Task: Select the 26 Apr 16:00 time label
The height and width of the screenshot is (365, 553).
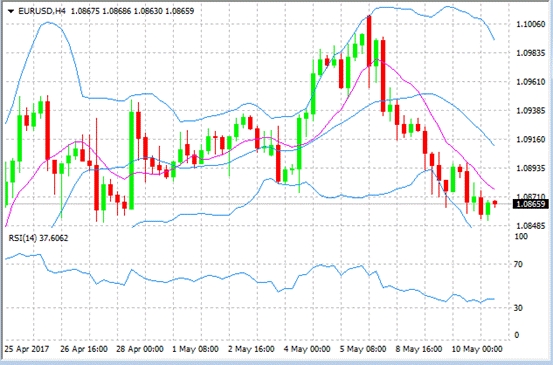Action: click(84, 349)
